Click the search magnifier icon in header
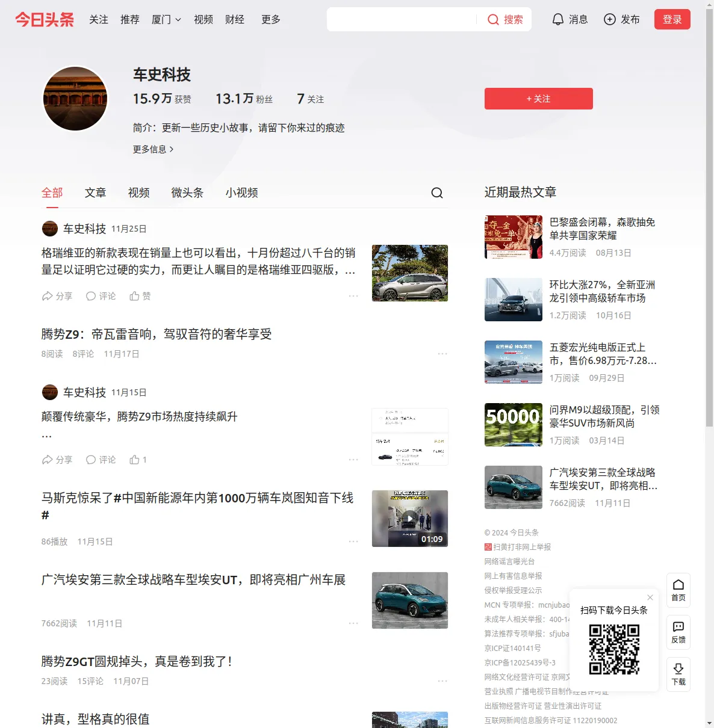714x728 pixels. pyautogui.click(x=493, y=19)
